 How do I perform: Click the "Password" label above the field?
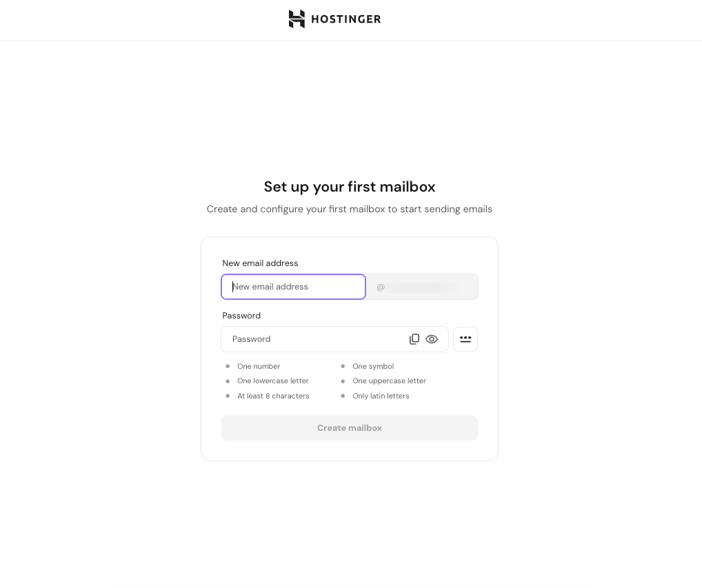241,316
